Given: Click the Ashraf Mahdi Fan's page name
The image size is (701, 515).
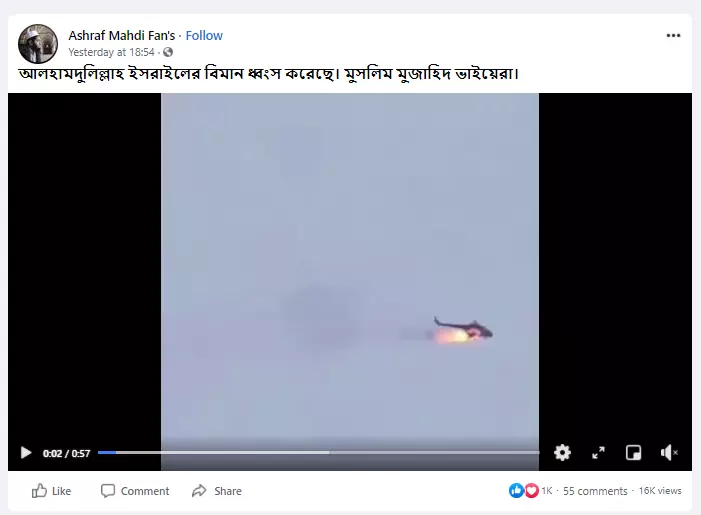Looking at the screenshot, I should tap(122, 35).
